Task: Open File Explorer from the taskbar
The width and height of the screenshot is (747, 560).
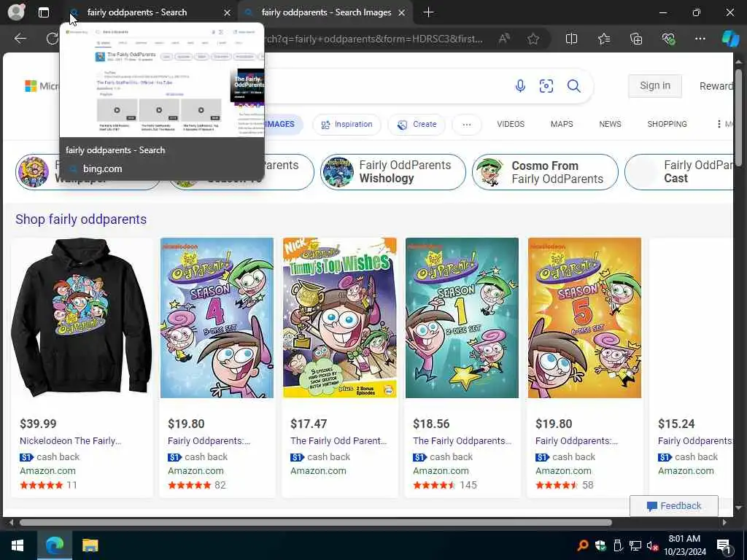Action: [90, 545]
